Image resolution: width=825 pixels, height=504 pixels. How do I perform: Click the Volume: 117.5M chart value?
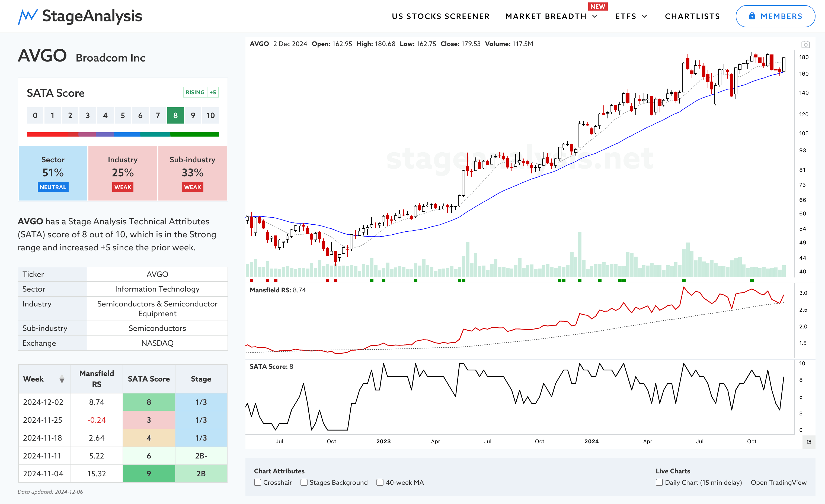point(509,44)
